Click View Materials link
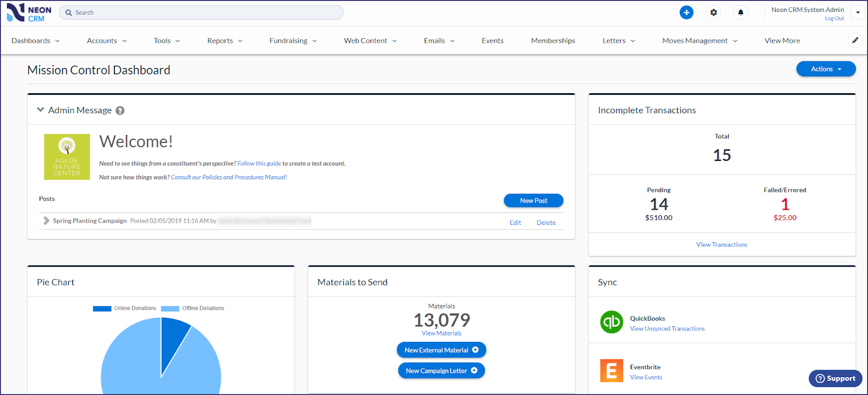868x395 pixels. (442, 333)
